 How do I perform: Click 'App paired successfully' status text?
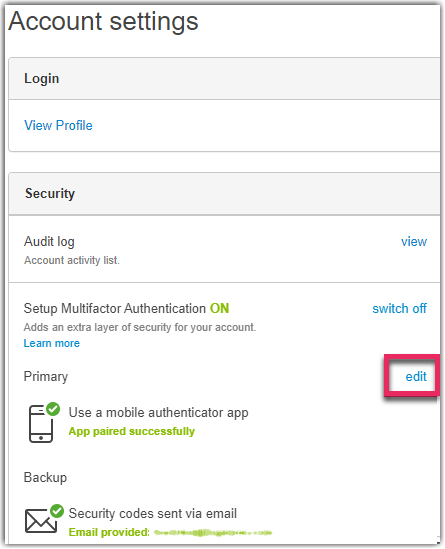point(132,431)
